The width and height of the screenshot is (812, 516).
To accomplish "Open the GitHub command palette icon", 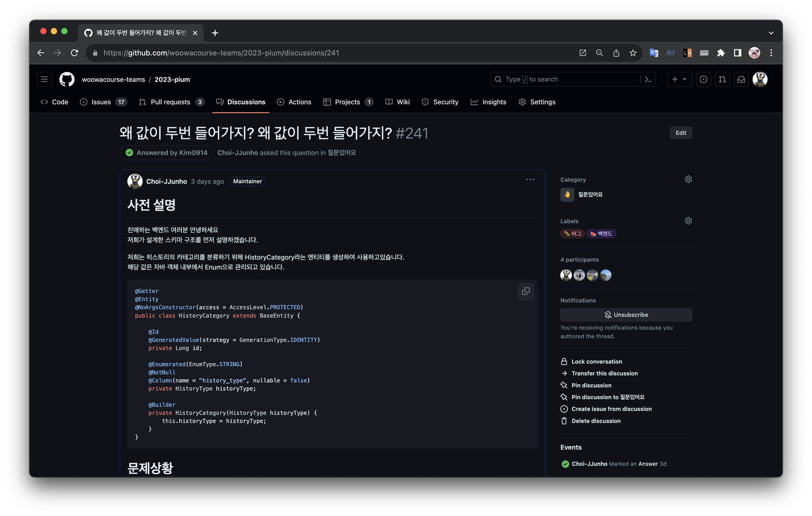I will [648, 79].
